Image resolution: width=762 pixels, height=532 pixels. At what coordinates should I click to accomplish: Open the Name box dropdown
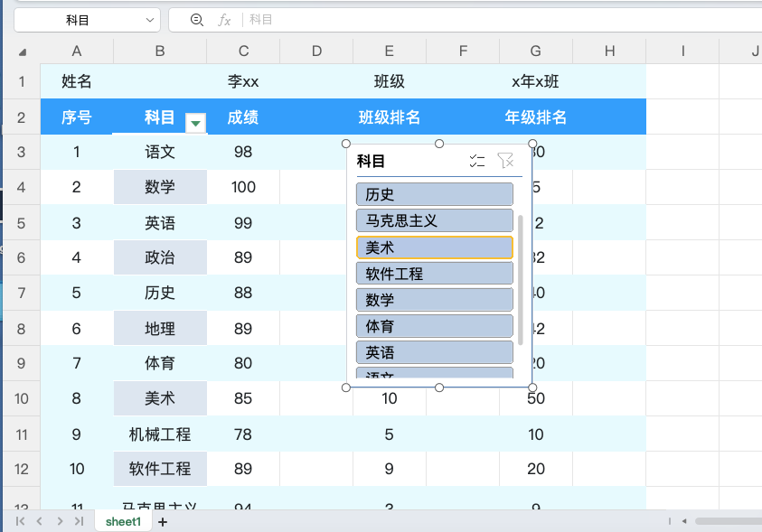(x=152, y=19)
